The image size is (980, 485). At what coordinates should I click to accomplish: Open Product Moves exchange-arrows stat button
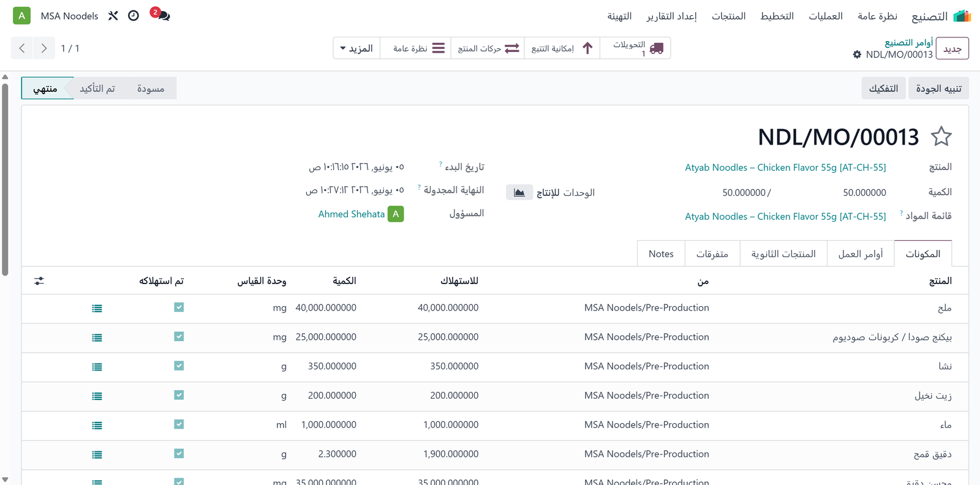488,48
